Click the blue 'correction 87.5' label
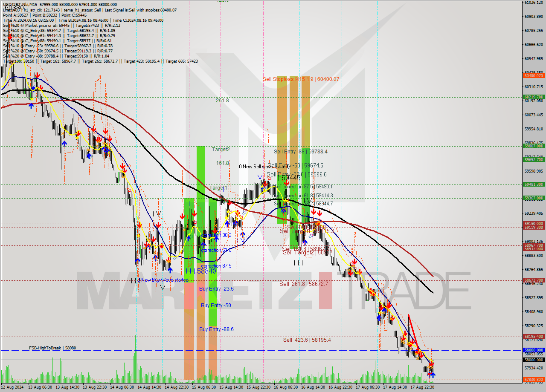The width and height of the screenshot is (546, 392). [x=216, y=266]
